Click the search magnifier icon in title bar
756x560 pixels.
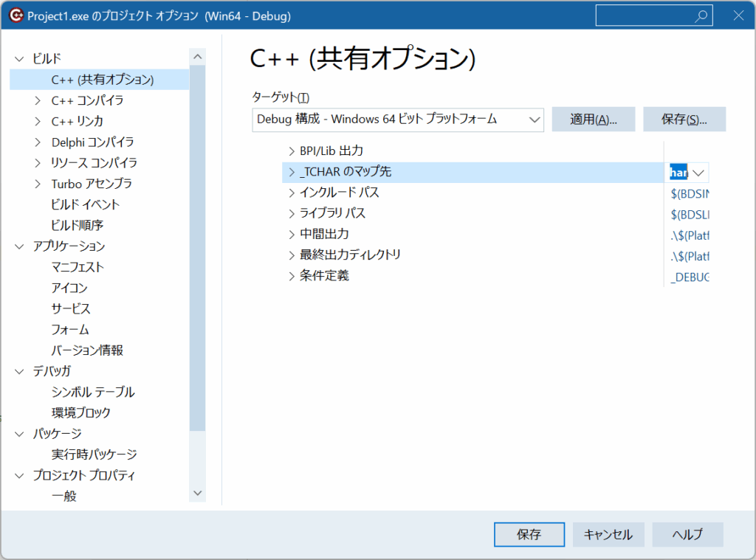[701, 16]
